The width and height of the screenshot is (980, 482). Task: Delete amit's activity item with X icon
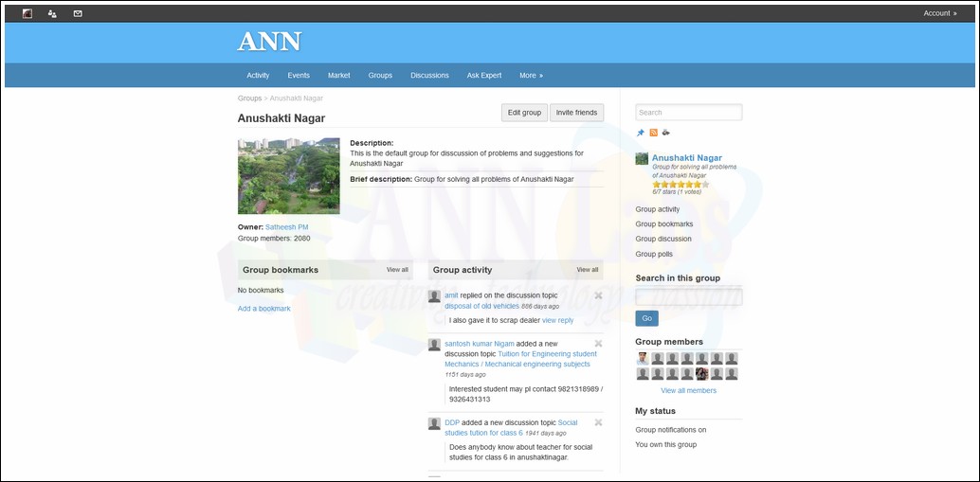tap(598, 295)
